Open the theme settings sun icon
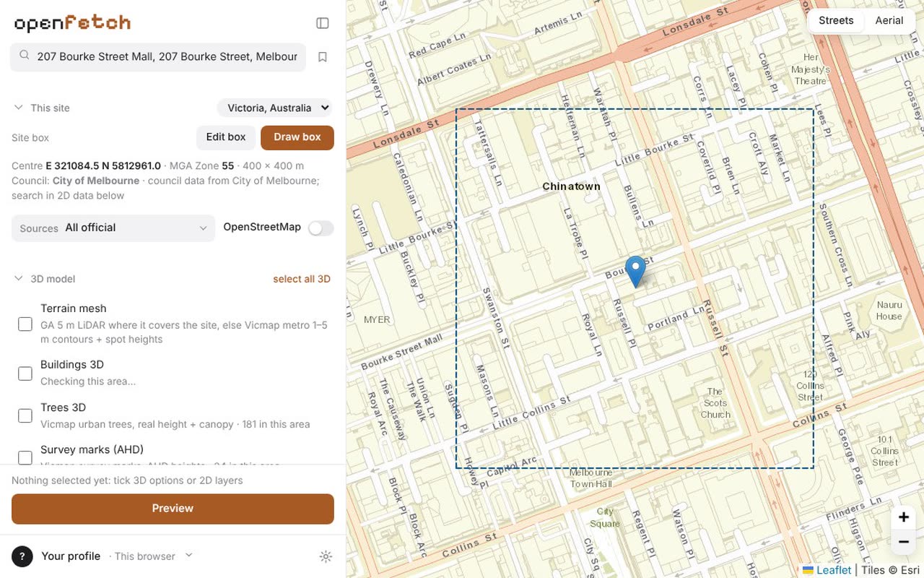Image resolution: width=924 pixels, height=578 pixels. tap(326, 556)
